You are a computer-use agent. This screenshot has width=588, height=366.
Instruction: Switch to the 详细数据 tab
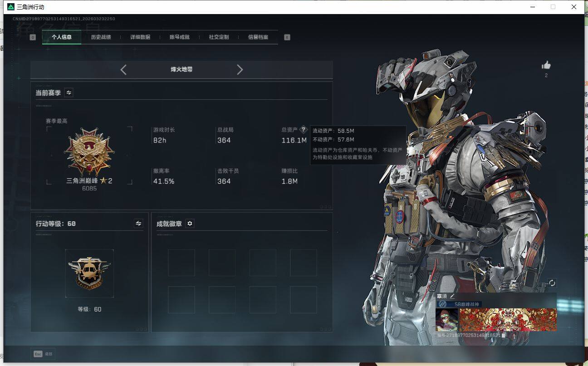[x=140, y=37]
